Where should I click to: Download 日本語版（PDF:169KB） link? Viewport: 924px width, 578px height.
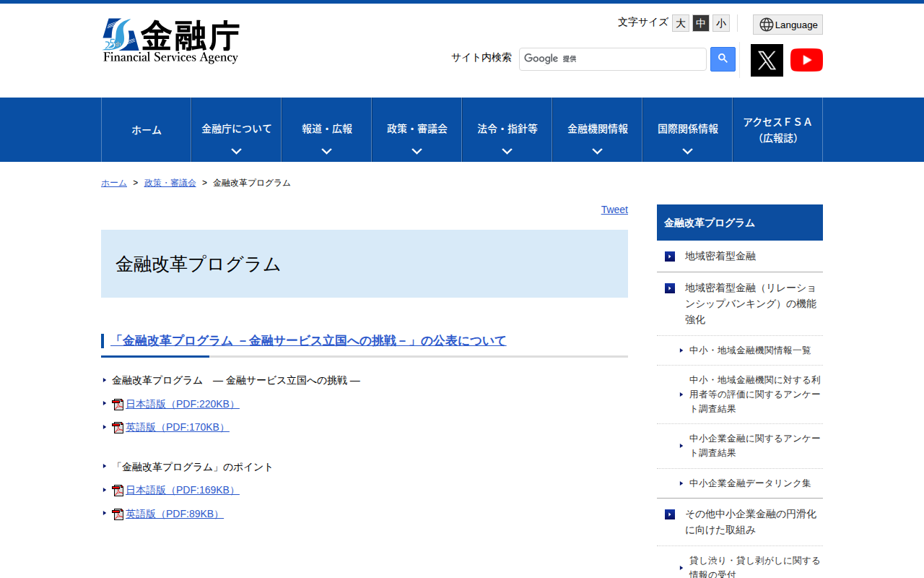[182, 490]
